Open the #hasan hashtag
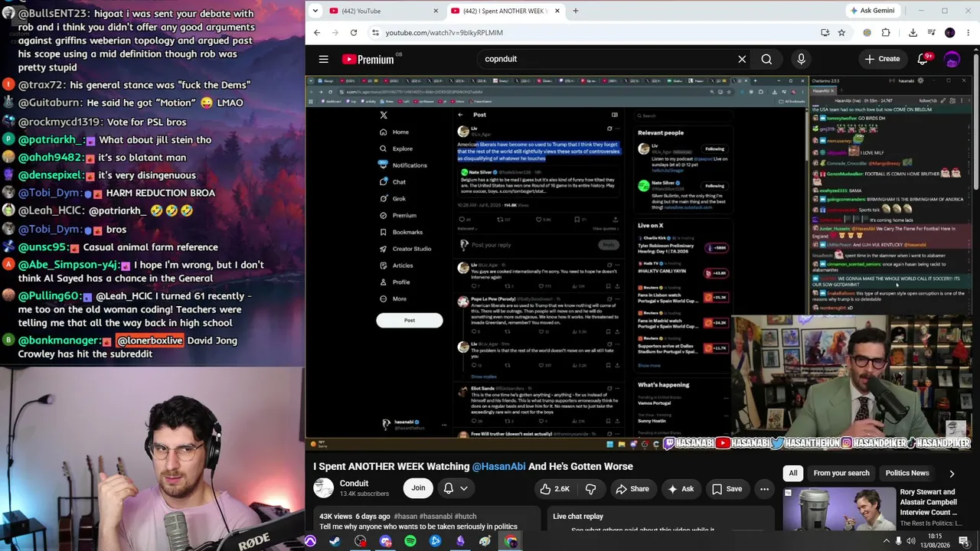 tap(404, 517)
